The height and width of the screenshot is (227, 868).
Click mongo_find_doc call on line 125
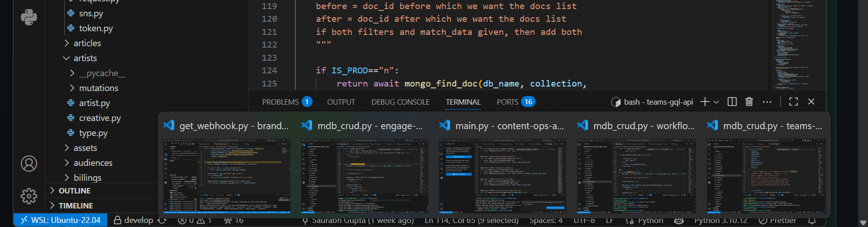pos(441,84)
